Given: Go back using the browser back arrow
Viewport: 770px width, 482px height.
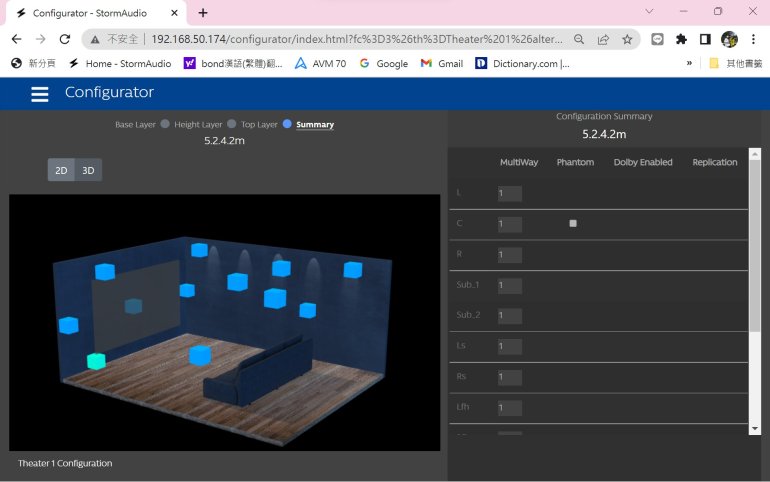Looking at the screenshot, I should pyautogui.click(x=17, y=39).
